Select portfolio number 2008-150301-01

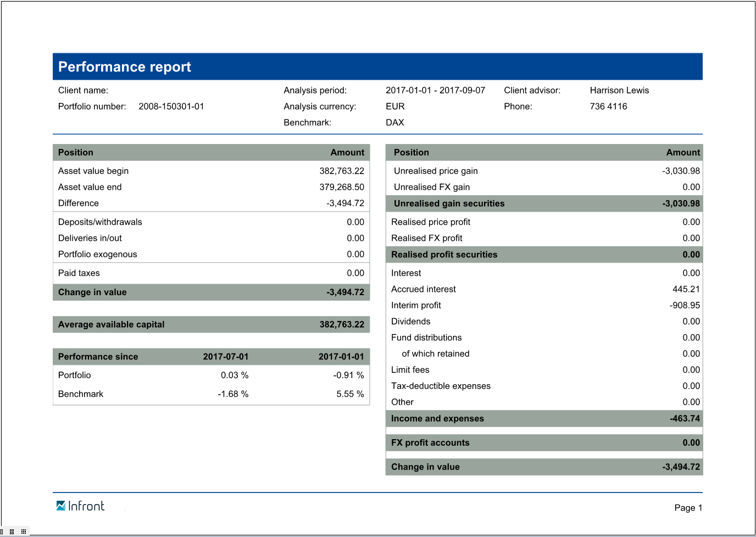click(171, 107)
